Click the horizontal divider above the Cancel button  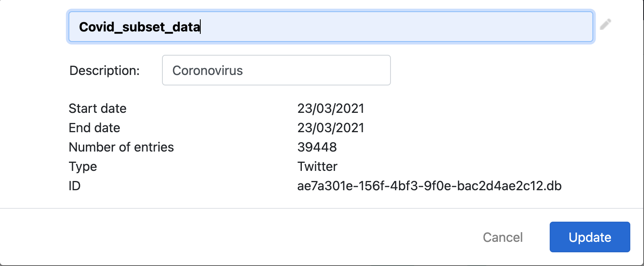(x=322, y=208)
